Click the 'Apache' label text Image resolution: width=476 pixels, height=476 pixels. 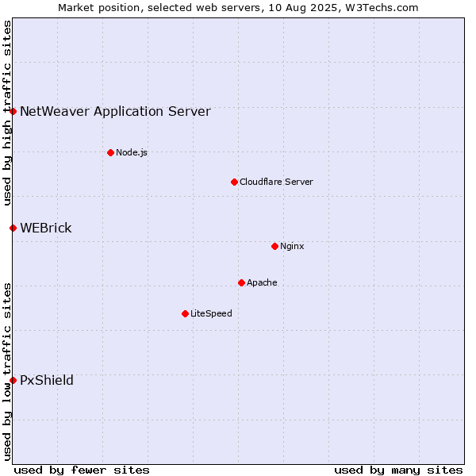click(262, 283)
